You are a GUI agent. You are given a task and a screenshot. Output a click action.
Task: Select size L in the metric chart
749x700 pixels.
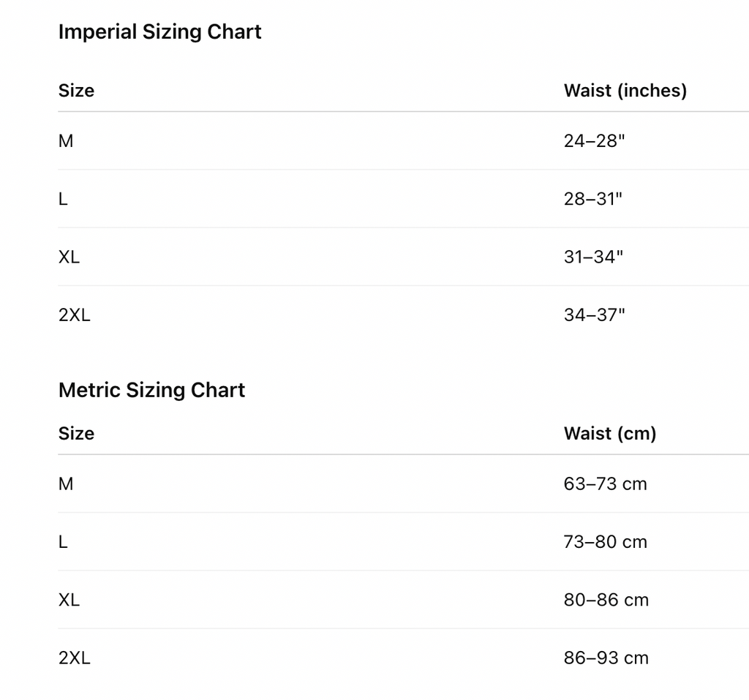click(x=63, y=542)
